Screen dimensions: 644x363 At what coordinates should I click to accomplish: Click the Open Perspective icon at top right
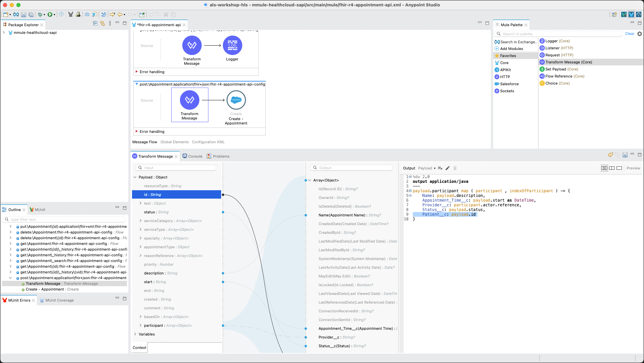tap(614, 14)
